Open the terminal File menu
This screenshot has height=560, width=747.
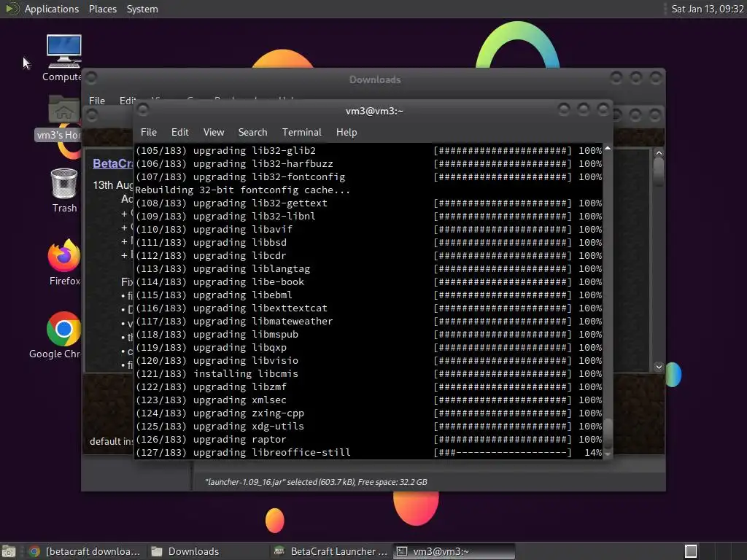[x=149, y=133]
